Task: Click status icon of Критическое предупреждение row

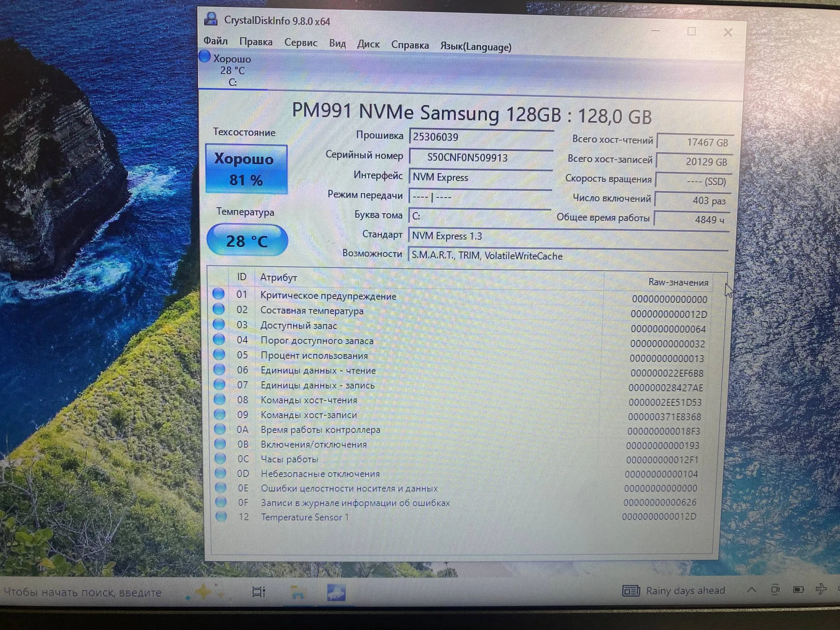Action: (x=218, y=294)
